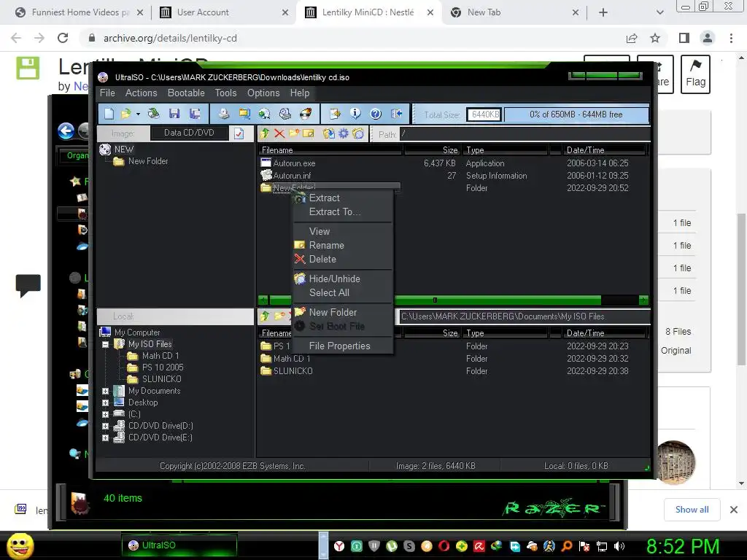
Task: Open the Data CD/DVD image type combo box
Action: 189,133
